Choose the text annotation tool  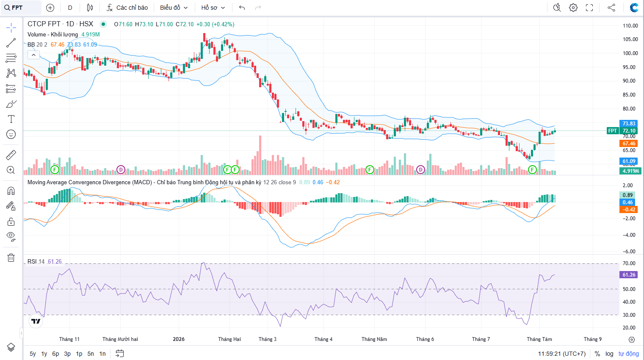pos(11,119)
